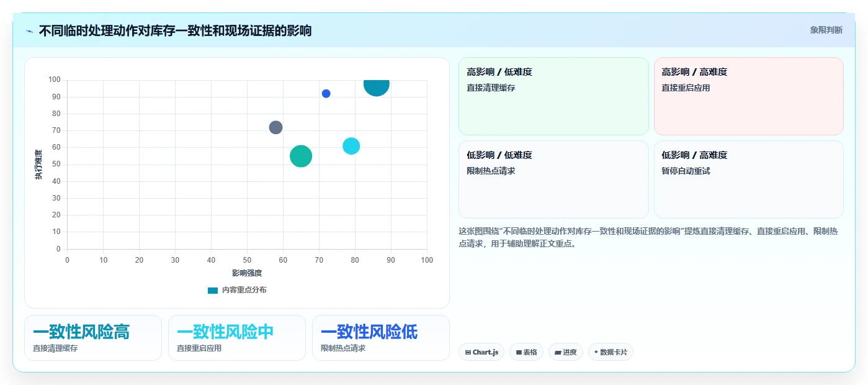Click the 影响强度 x-axis title
This screenshot has height=385, width=868.
tap(247, 273)
